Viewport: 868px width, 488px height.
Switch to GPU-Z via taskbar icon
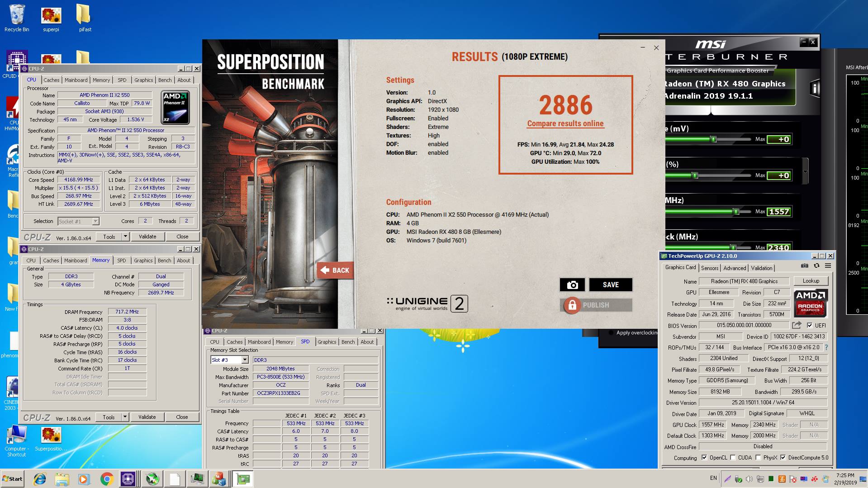[x=243, y=479]
